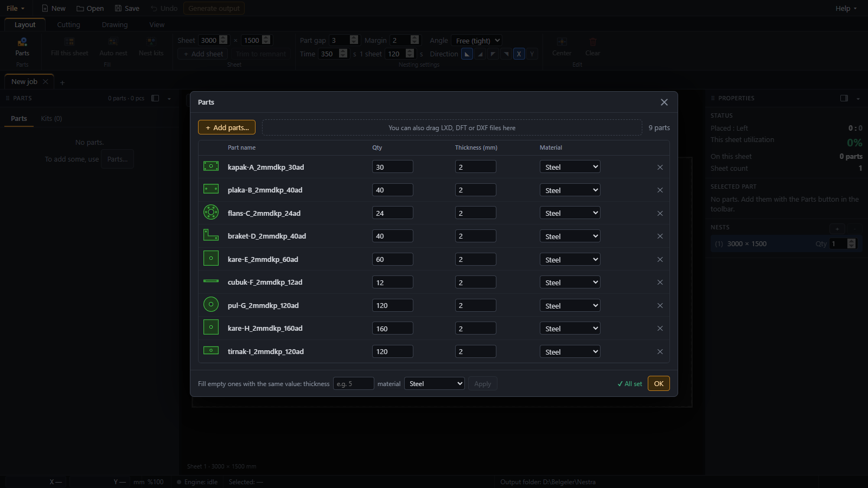Screen dimensions: 868x488
Task: Open material dropdown for braket-D row
Action: click(x=570, y=236)
